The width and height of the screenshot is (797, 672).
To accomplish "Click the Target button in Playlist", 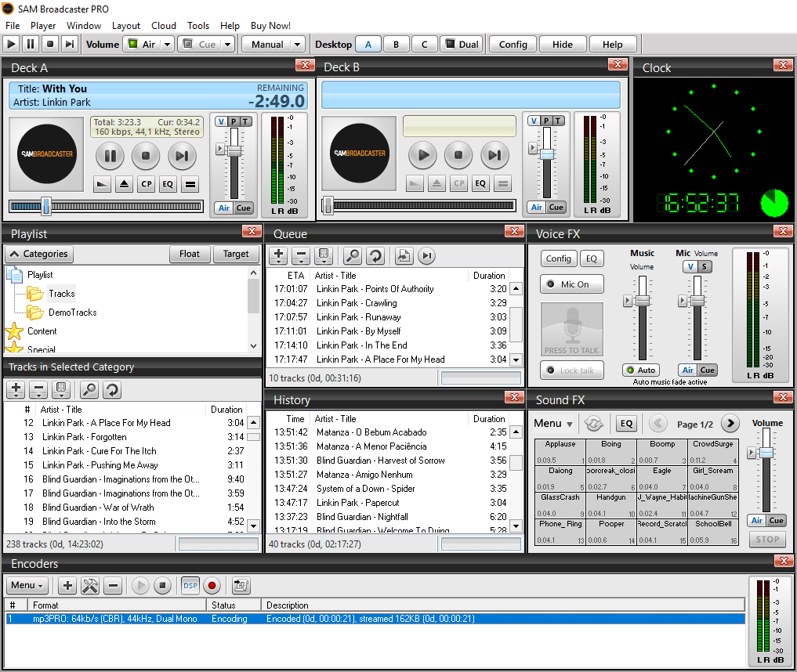I will coord(236,254).
